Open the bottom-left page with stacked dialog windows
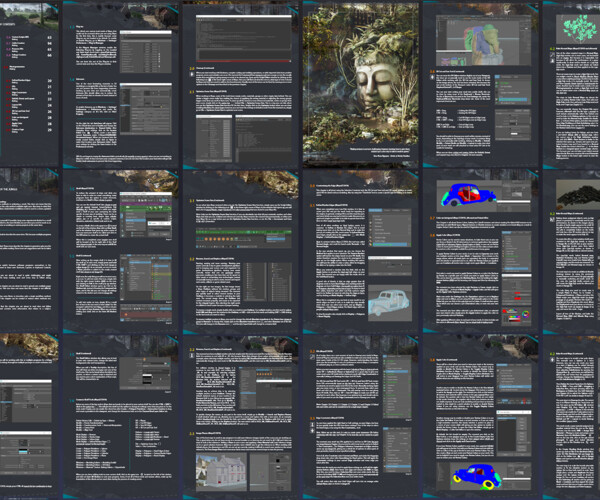This screenshot has width=600, height=500. coord(29,416)
